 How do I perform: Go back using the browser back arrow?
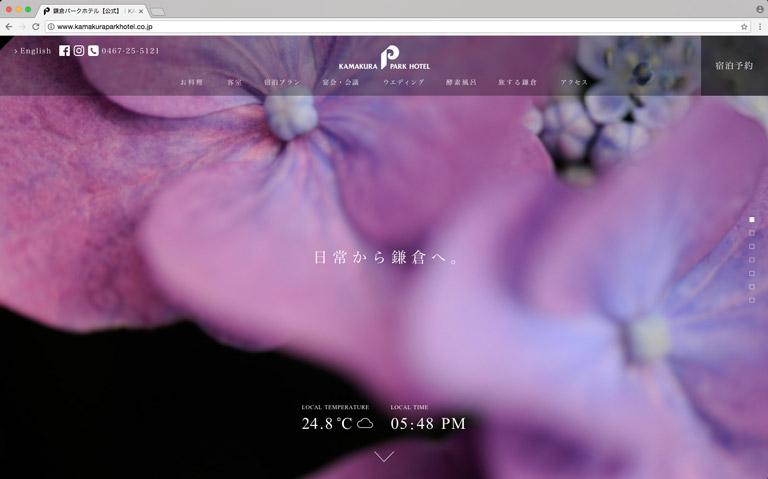[x=9, y=27]
